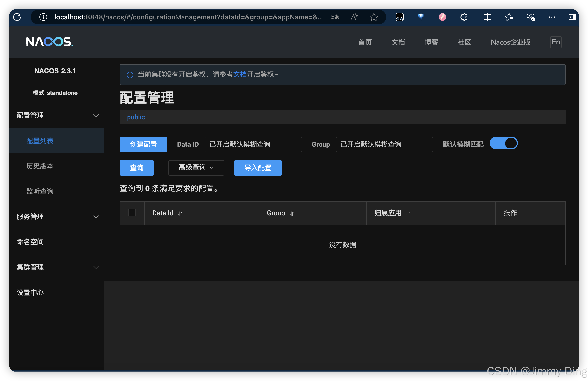
Task: Collapse the 配置管理 sidebar section
Action: pos(56,115)
